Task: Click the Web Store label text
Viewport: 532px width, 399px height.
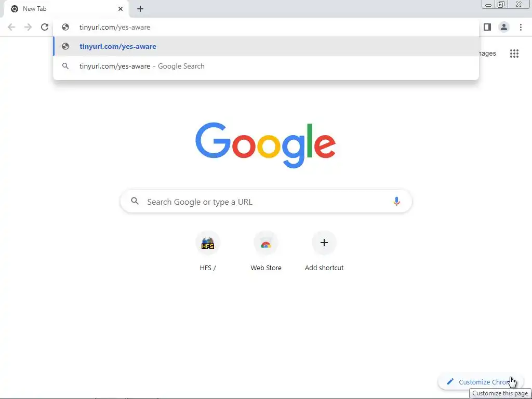Action: tap(266, 268)
